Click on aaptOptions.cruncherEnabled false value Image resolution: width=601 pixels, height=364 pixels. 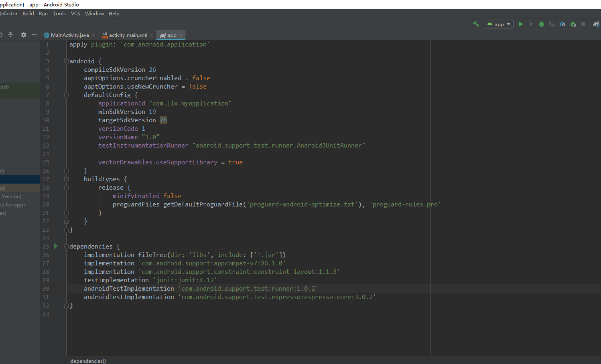pyautogui.click(x=201, y=78)
